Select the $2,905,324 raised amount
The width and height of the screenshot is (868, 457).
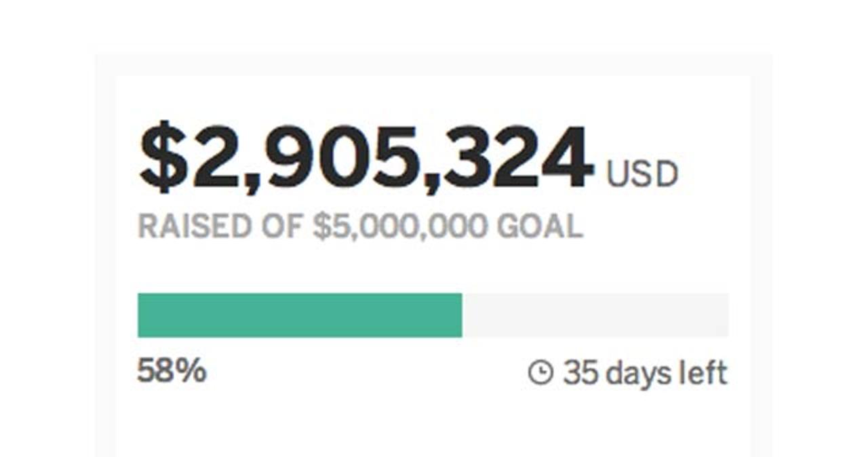366,159
